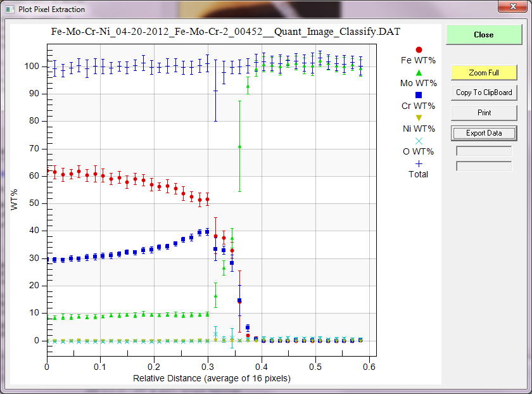The image size is (532, 394).
Task: Click the lower empty field below Export Data
Action: [x=484, y=166]
